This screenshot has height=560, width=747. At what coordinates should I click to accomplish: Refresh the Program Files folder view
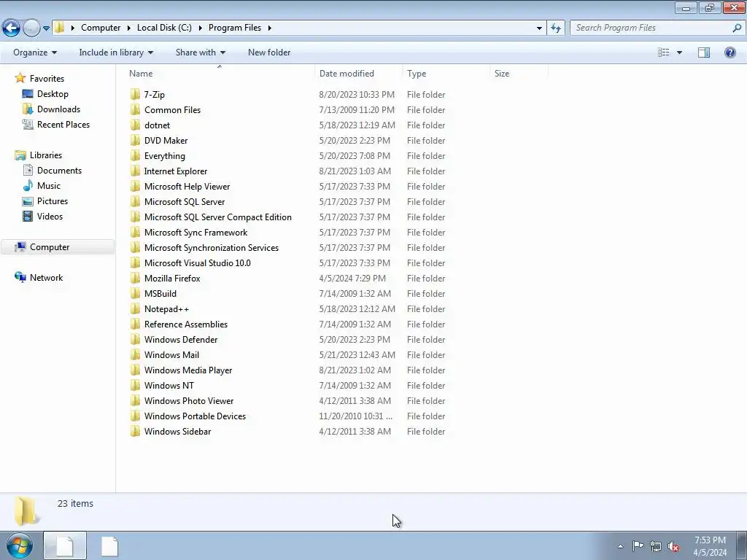[x=555, y=28]
